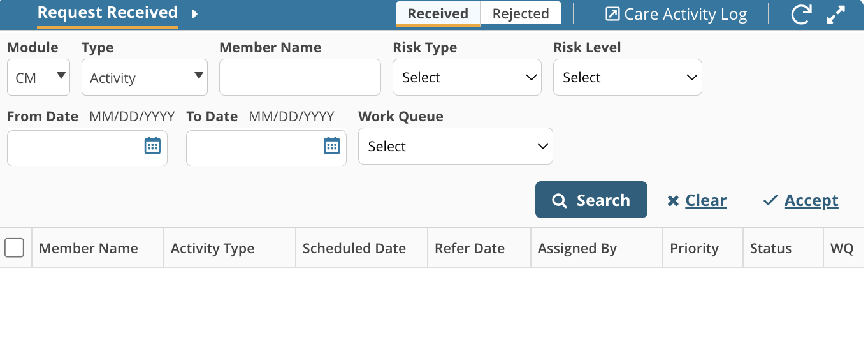Click the arrow next to Request Received
The image size is (868, 347).
tap(195, 14)
